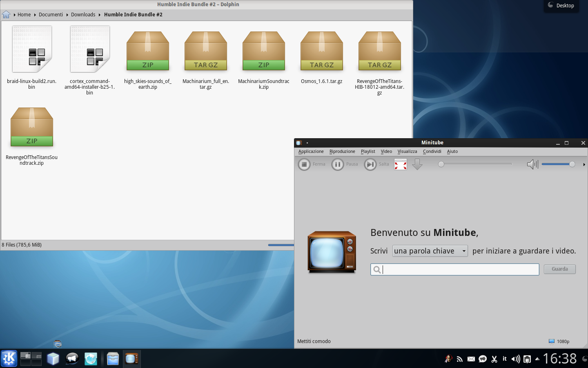
Task: Click the network connection tray icon
Action: (x=527, y=359)
